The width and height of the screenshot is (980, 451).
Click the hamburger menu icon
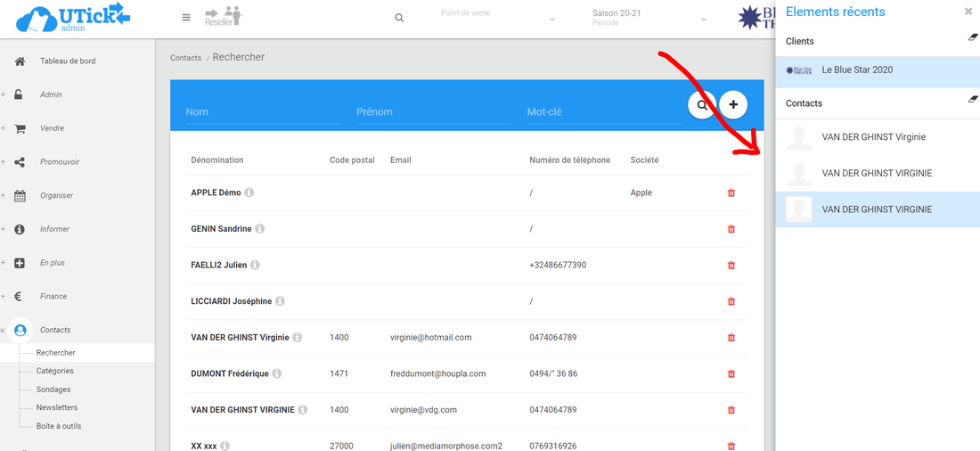coord(185,17)
